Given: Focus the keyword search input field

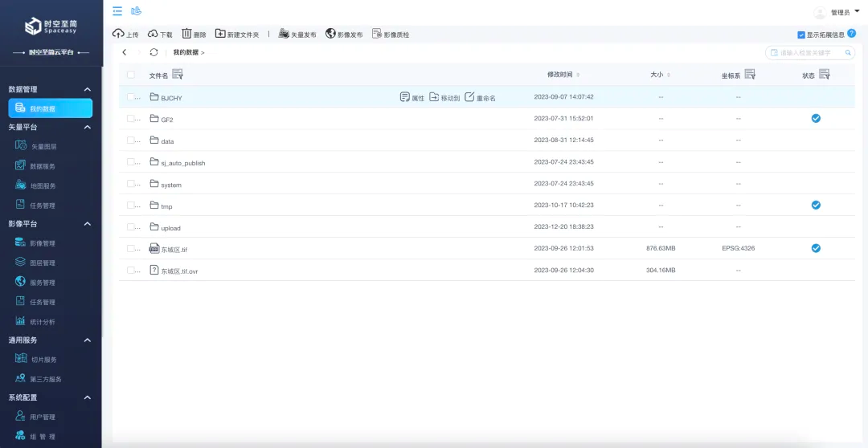Looking at the screenshot, I should pyautogui.click(x=810, y=52).
